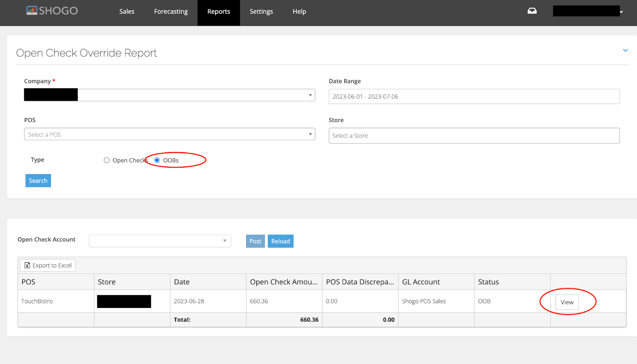The image size is (637, 364).
Task: Open the Sales menu
Action: pos(127,12)
